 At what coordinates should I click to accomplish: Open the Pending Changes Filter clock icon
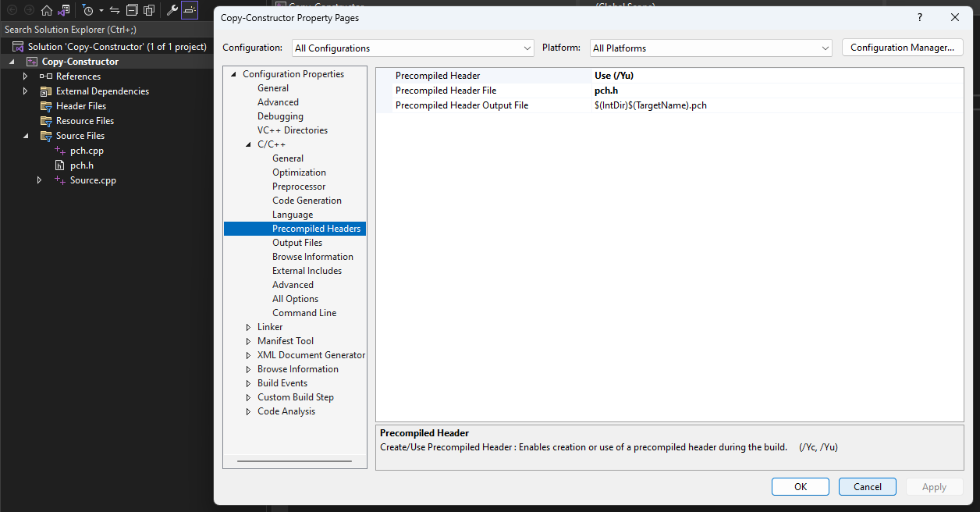(88, 10)
